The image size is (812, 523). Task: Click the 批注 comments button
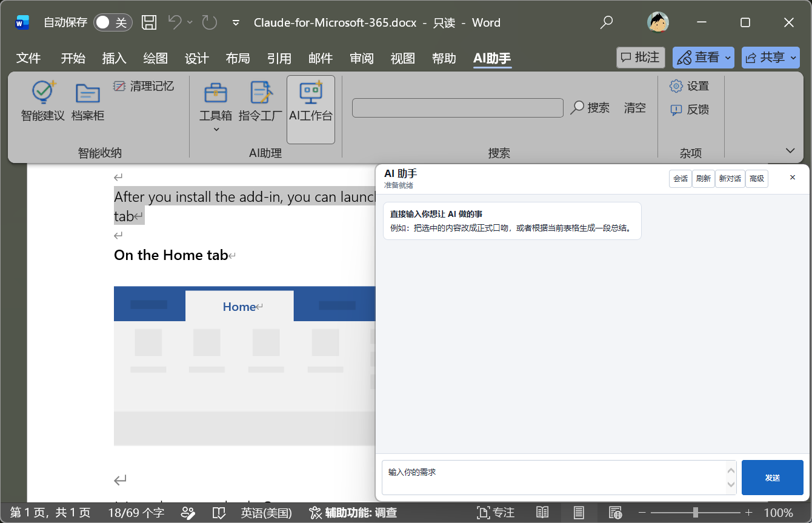pyautogui.click(x=641, y=58)
